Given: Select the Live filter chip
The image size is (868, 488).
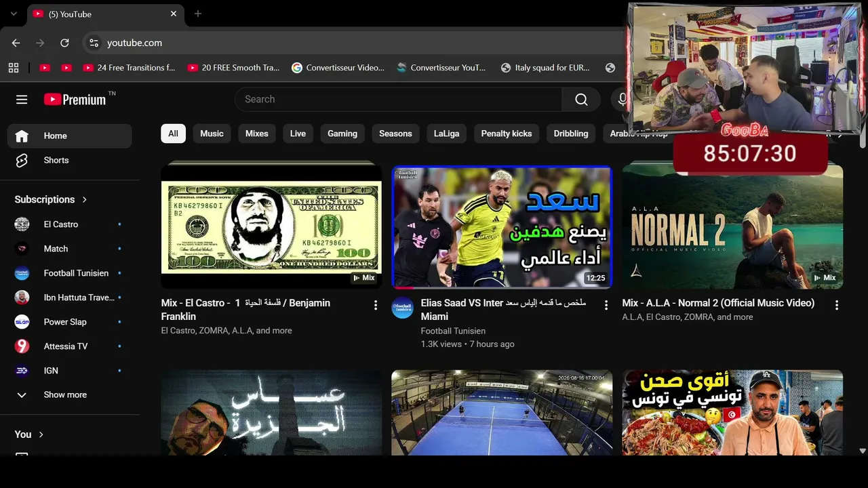Looking at the screenshot, I should 298,134.
